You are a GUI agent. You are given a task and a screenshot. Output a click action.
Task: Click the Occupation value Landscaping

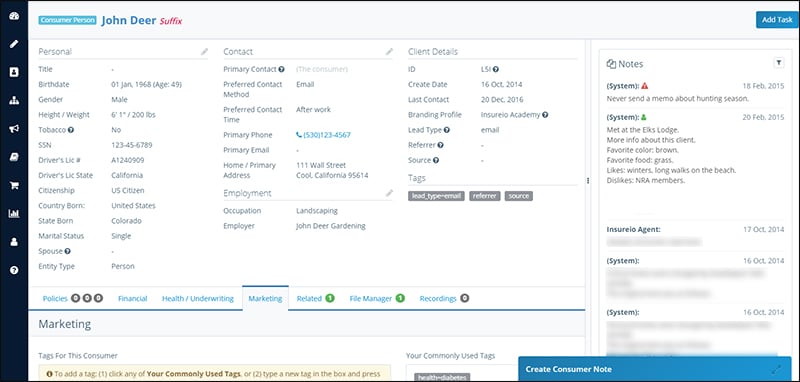point(317,211)
